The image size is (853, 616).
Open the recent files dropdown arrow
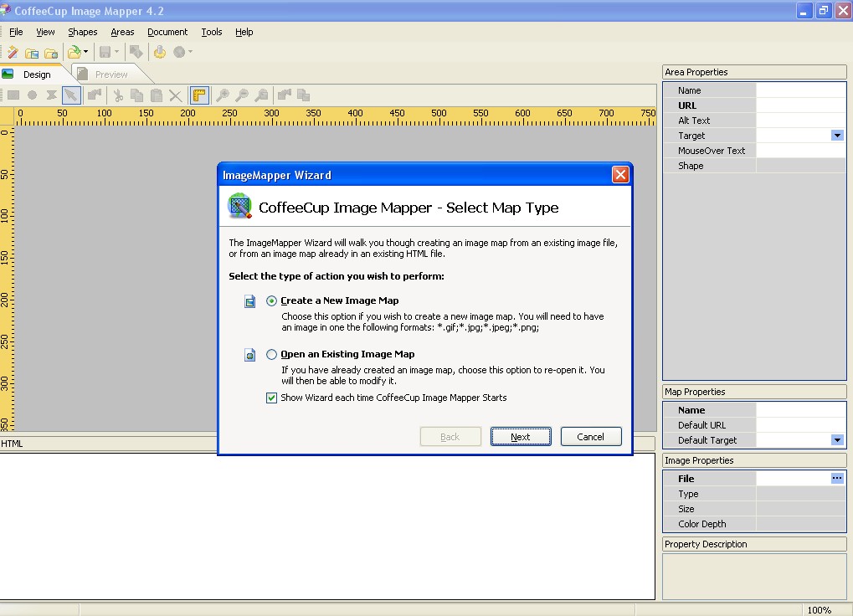pos(86,52)
